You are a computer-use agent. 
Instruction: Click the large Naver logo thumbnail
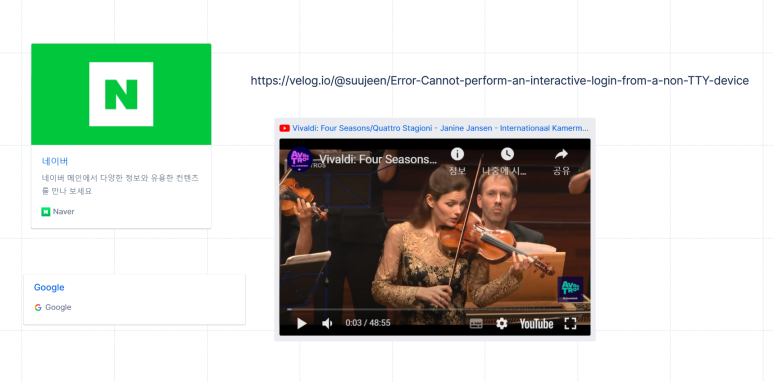click(121, 94)
